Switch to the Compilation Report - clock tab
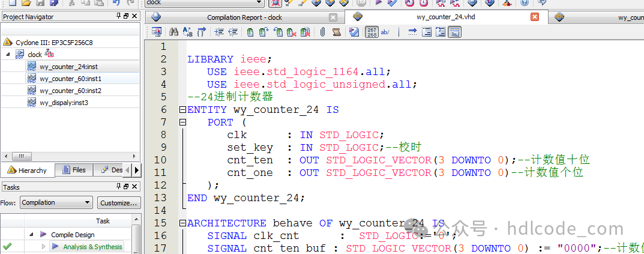This screenshot has height=254, width=644. tap(244, 17)
